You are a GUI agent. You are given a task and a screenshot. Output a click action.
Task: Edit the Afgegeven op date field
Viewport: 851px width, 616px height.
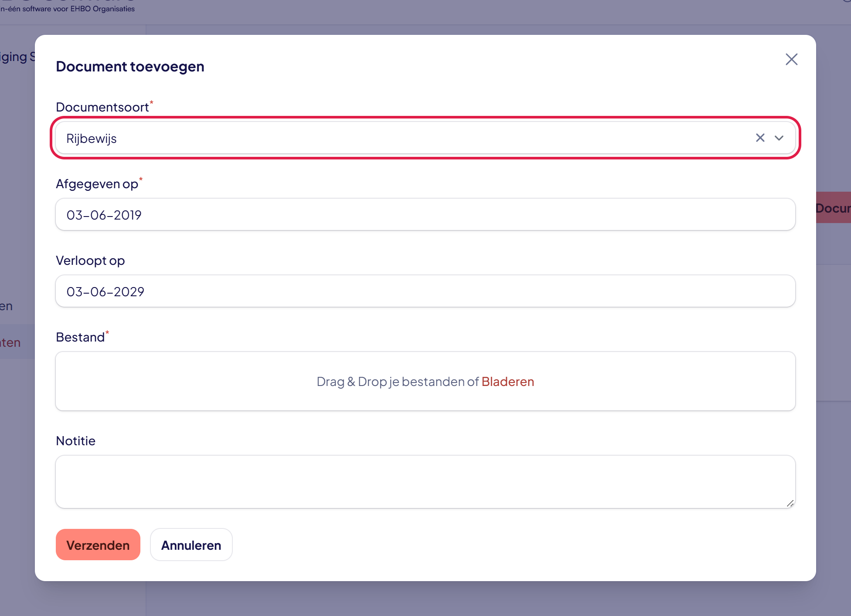tap(425, 214)
